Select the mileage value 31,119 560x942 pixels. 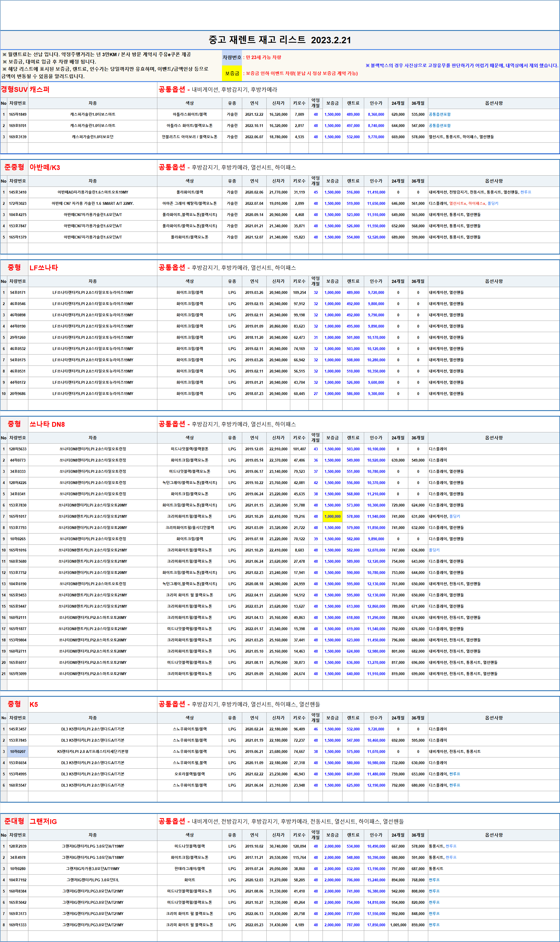pyautogui.click(x=299, y=192)
